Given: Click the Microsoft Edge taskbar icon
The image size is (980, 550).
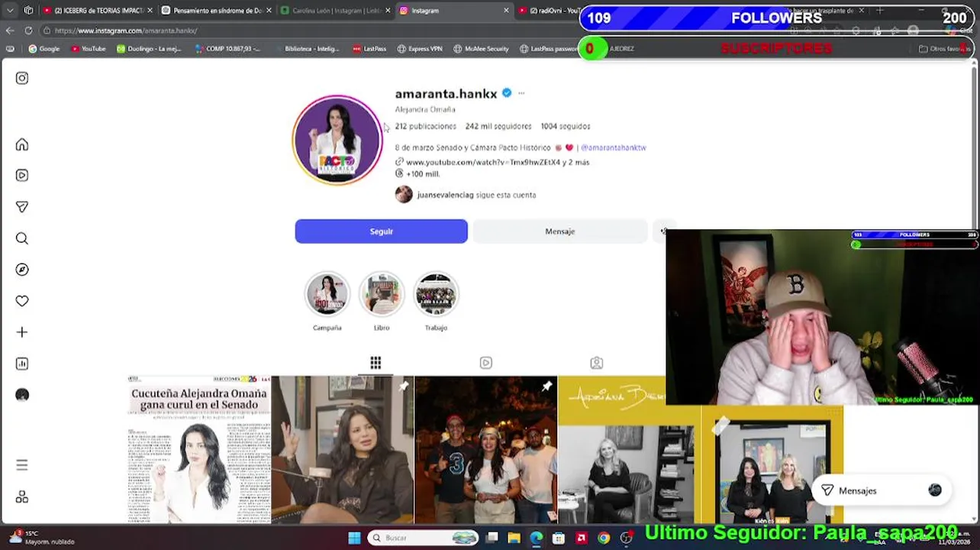Looking at the screenshot, I should coord(537,538).
